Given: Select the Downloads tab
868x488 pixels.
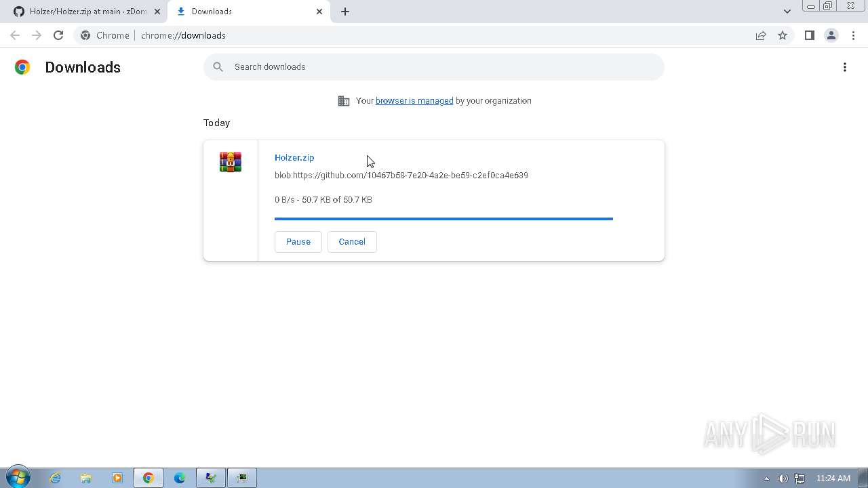Looking at the screenshot, I should [x=249, y=12].
